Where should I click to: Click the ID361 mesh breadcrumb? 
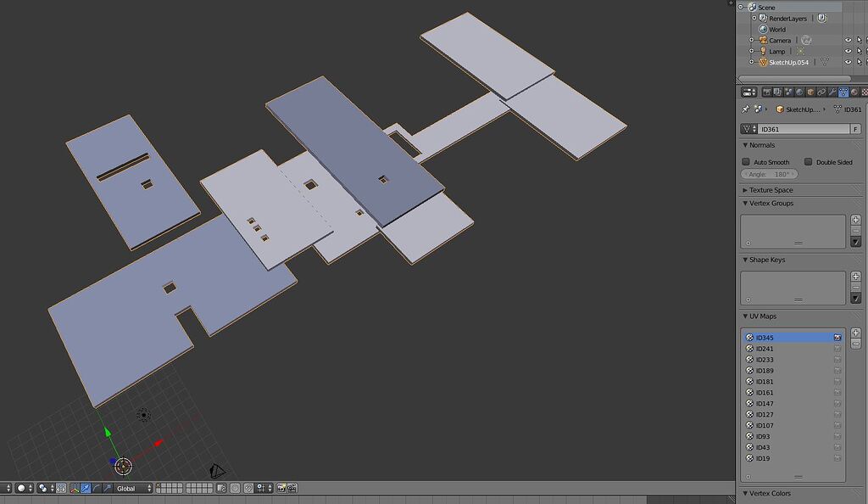[848, 109]
